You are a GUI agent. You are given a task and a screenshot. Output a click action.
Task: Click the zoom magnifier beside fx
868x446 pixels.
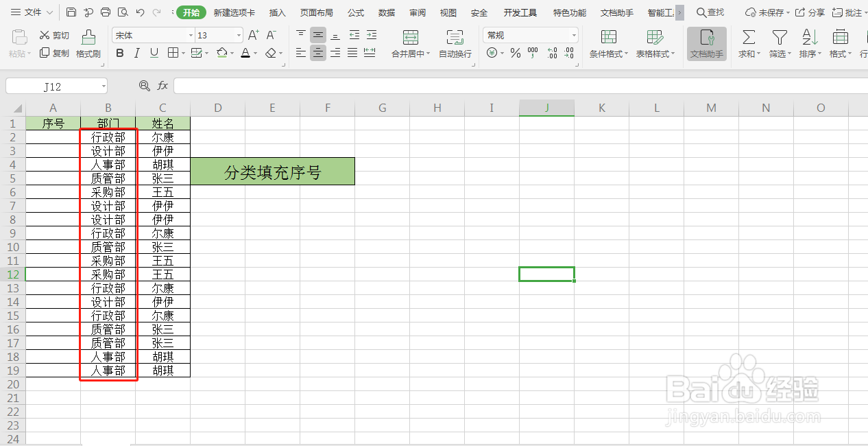(x=144, y=86)
